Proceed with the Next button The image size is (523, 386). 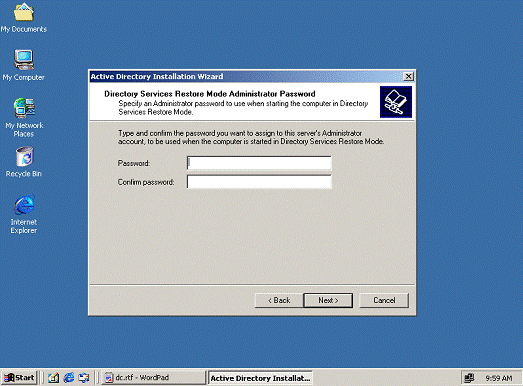click(x=328, y=300)
